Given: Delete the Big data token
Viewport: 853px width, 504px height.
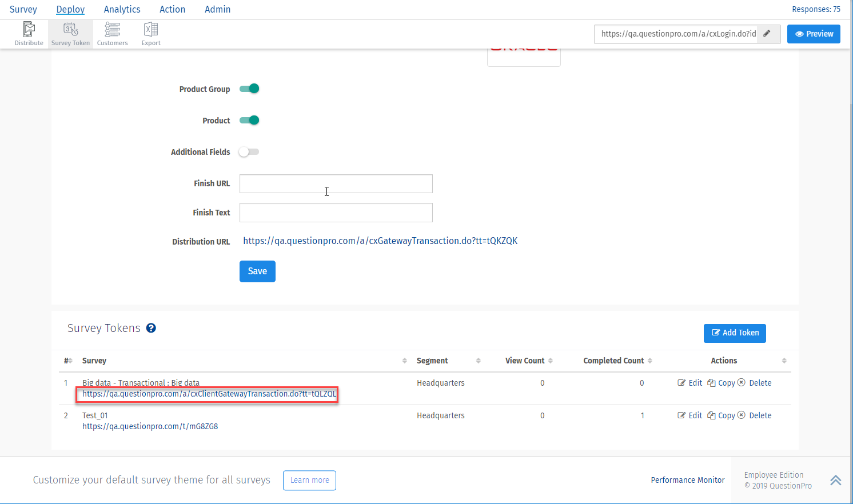Looking at the screenshot, I should click(x=755, y=383).
